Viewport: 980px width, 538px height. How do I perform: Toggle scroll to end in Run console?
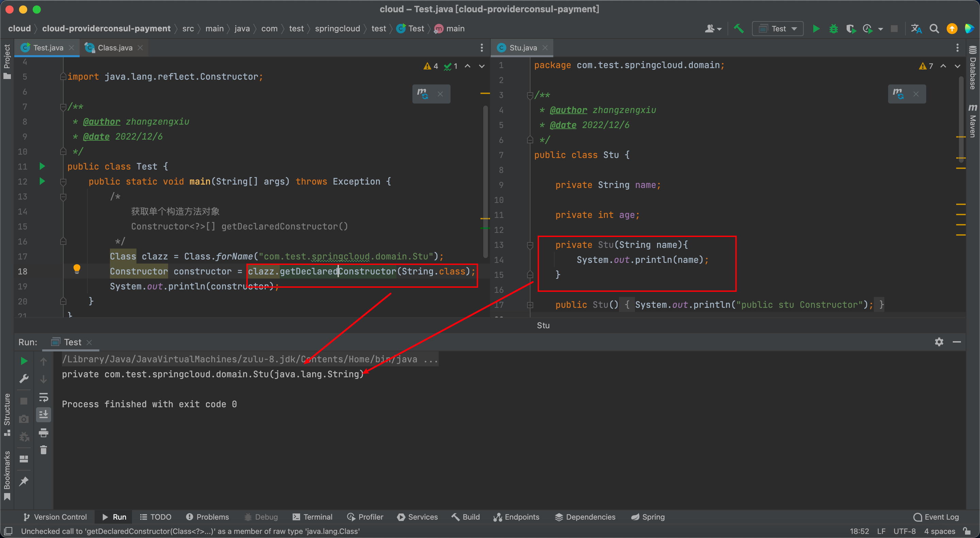click(44, 415)
